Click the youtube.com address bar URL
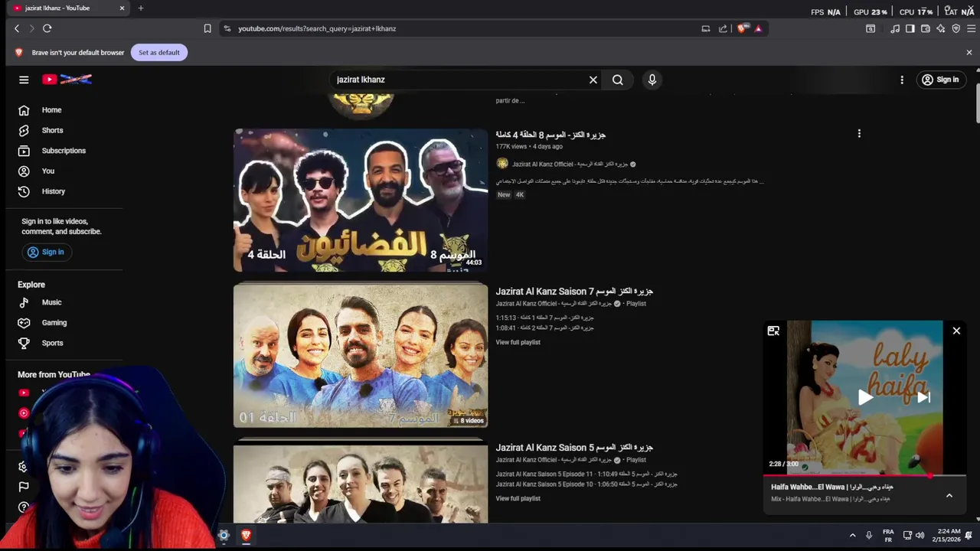 point(317,28)
